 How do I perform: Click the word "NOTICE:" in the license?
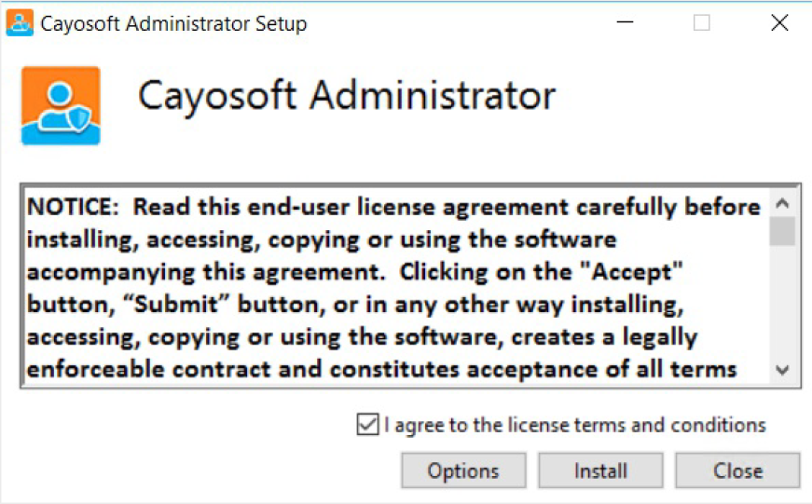(73, 207)
